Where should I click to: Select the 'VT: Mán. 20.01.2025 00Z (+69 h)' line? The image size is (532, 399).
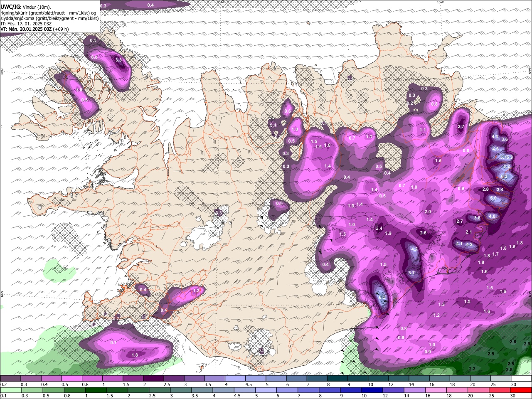35,29
